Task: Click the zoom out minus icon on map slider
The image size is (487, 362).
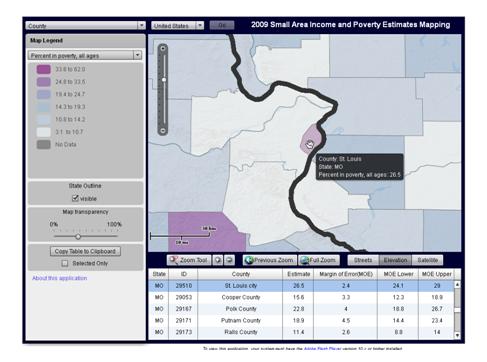Action: pyautogui.click(x=163, y=130)
